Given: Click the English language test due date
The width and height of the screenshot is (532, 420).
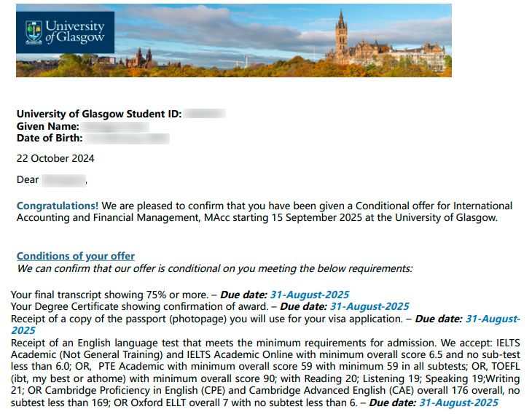Looking at the screenshot, I should (458, 402).
